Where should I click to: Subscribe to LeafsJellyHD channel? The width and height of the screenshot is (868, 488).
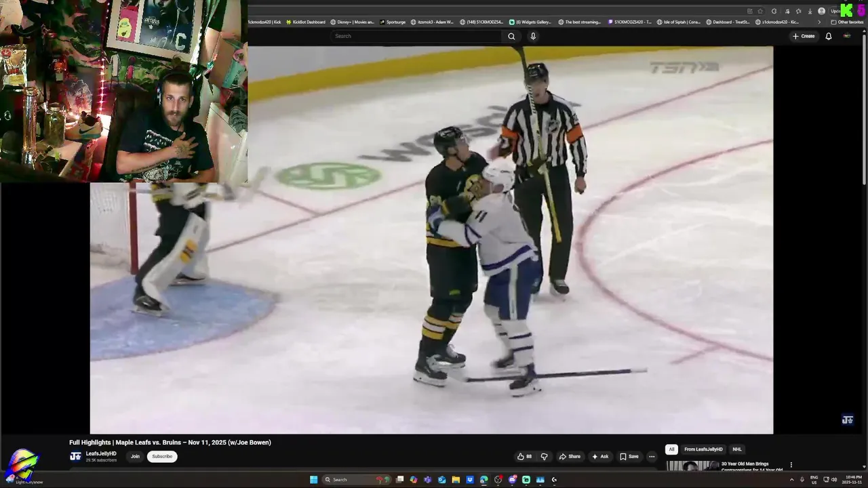162,456
